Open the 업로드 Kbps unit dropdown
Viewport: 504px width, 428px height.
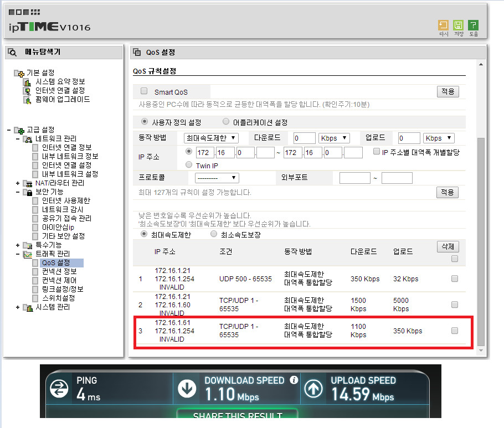pos(439,138)
